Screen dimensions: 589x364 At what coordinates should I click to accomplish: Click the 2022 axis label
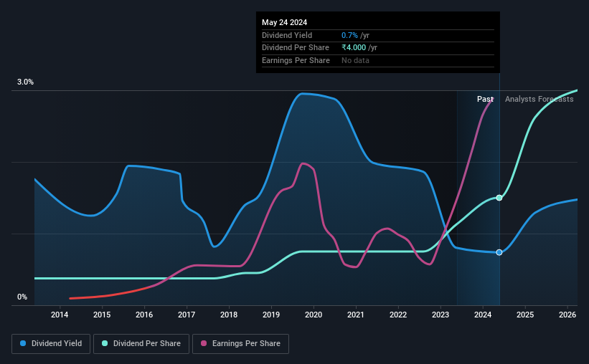point(398,315)
